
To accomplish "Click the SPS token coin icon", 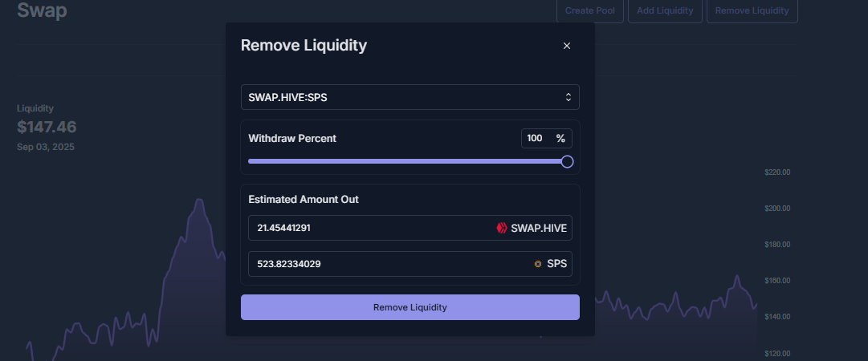I will [x=537, y=264].
